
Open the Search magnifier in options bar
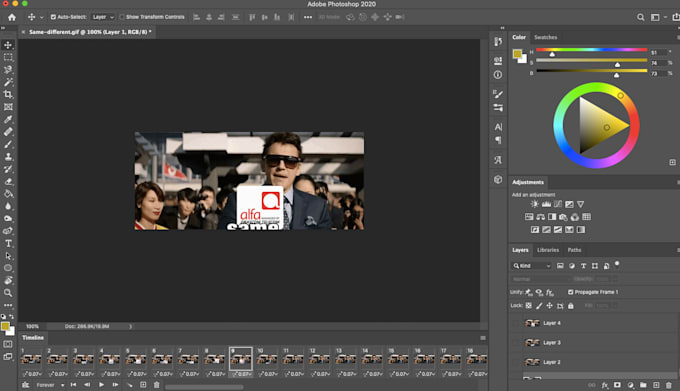(641, 17)
